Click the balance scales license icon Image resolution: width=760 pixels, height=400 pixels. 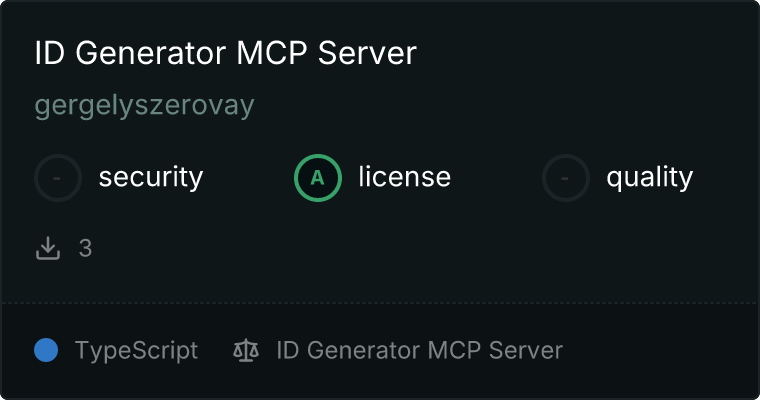tap(246, 350)
